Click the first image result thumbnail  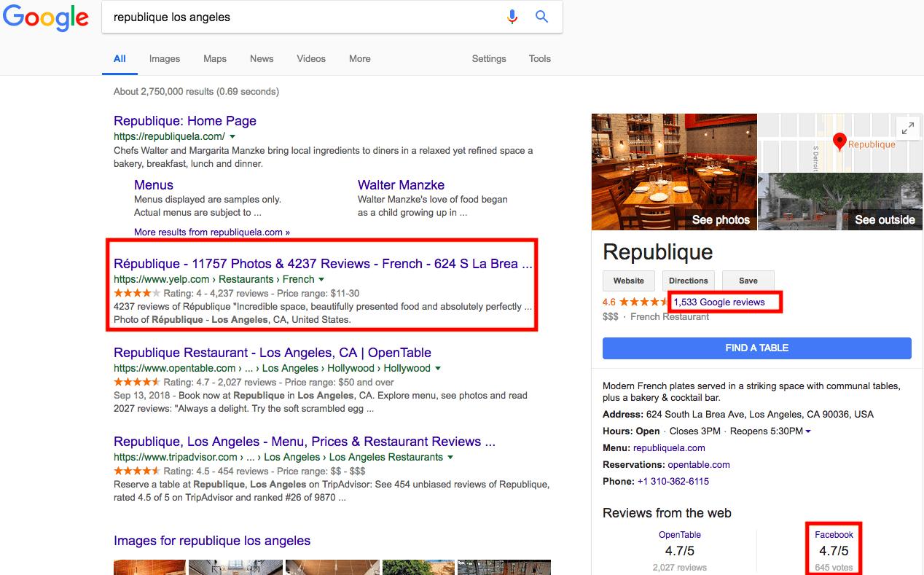click(149, 567)
